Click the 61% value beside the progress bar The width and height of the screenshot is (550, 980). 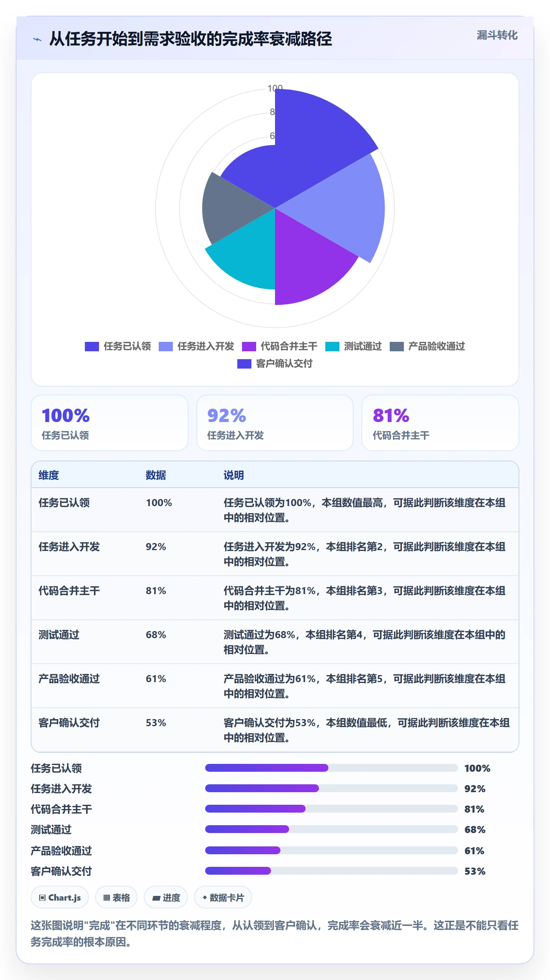pyautogui.click(x=474, y=851)
